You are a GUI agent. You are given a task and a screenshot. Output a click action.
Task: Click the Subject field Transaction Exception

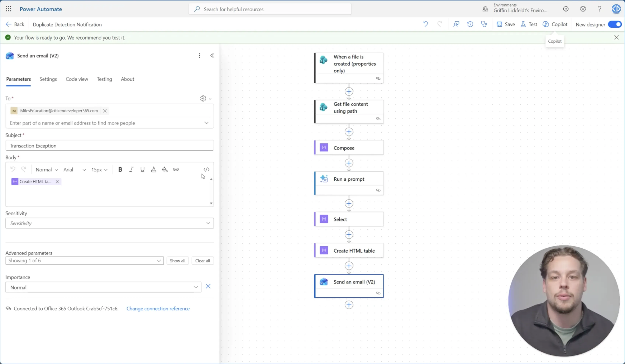click(x=110, y=146)
